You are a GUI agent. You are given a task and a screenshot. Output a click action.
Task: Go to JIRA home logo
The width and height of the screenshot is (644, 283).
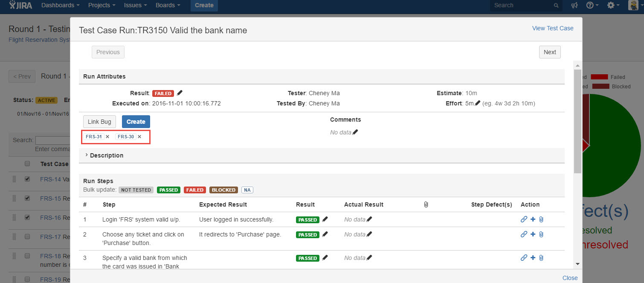click(21, 5)
